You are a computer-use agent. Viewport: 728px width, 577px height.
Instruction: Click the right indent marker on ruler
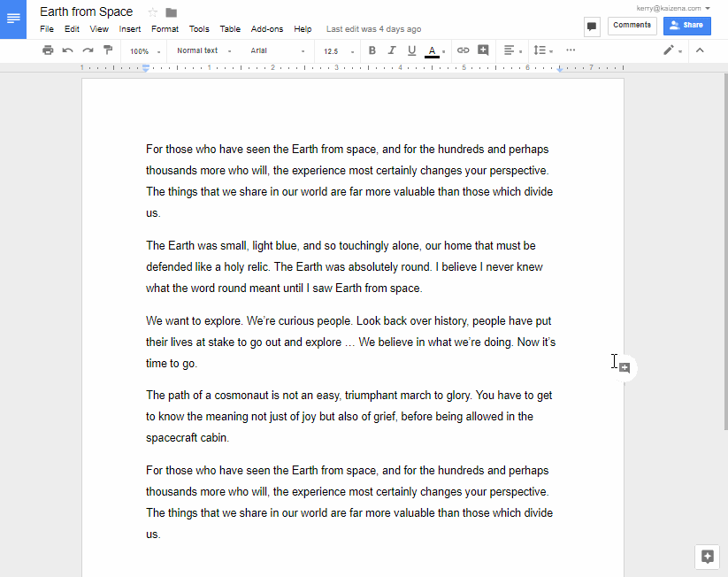(x=560, y=69)
